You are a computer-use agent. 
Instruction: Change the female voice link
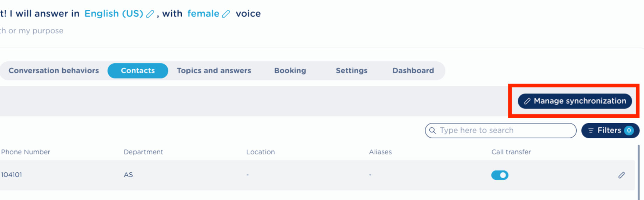tap(203, 14)
